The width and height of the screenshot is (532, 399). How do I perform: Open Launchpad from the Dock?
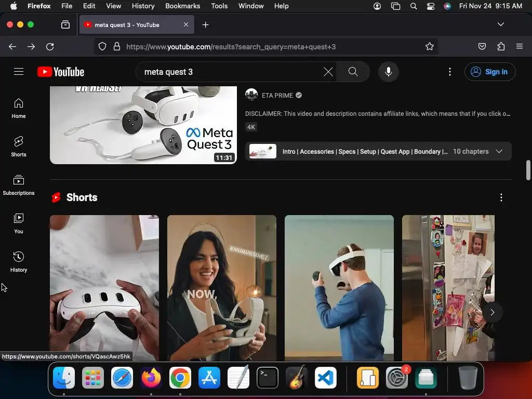tap(93, 378)
